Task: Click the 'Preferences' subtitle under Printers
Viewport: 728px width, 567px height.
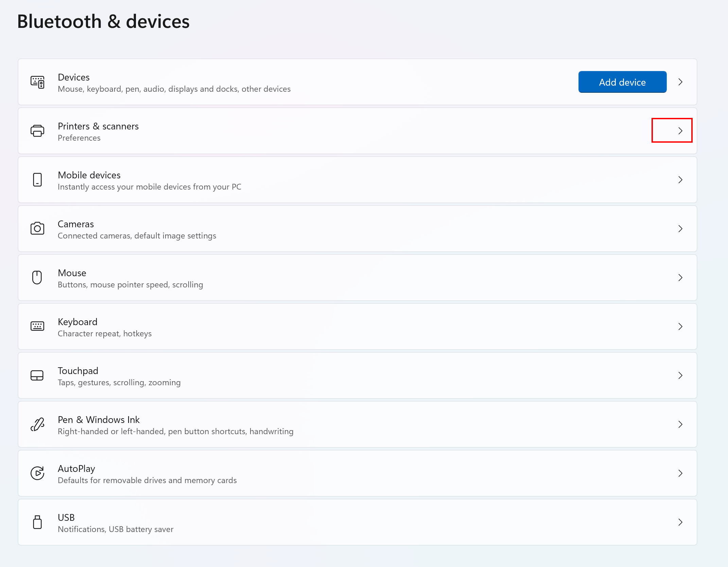Action: click(x=79, y=138)
